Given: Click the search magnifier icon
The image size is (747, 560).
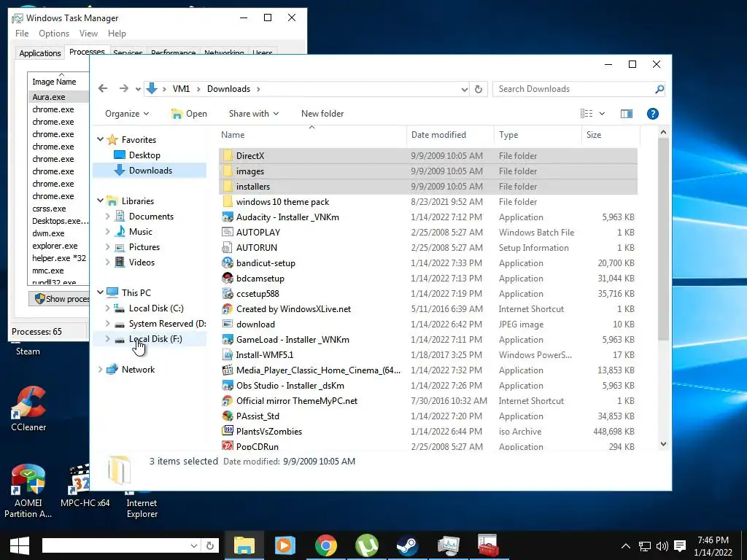Looking at the screenshot, I should pyautogui.click(x=659, y=89).
